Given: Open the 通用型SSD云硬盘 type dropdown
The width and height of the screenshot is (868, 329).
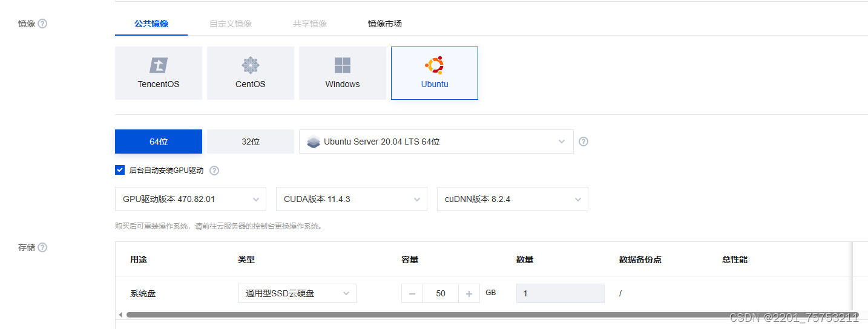Looking at the screenshot, I should pyautogui.click(x=297, y=293).
